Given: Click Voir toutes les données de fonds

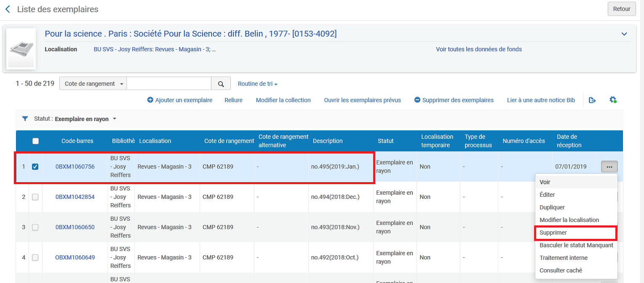Looking at the screenshot, I should (479, 49).
